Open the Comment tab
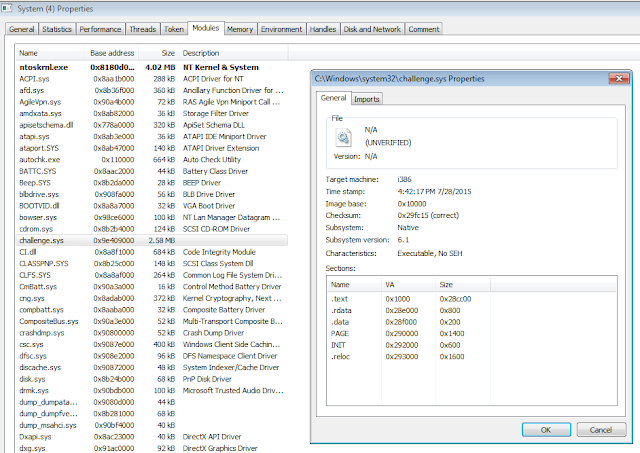This screenshot has width=640, height=453. [424, 29]
